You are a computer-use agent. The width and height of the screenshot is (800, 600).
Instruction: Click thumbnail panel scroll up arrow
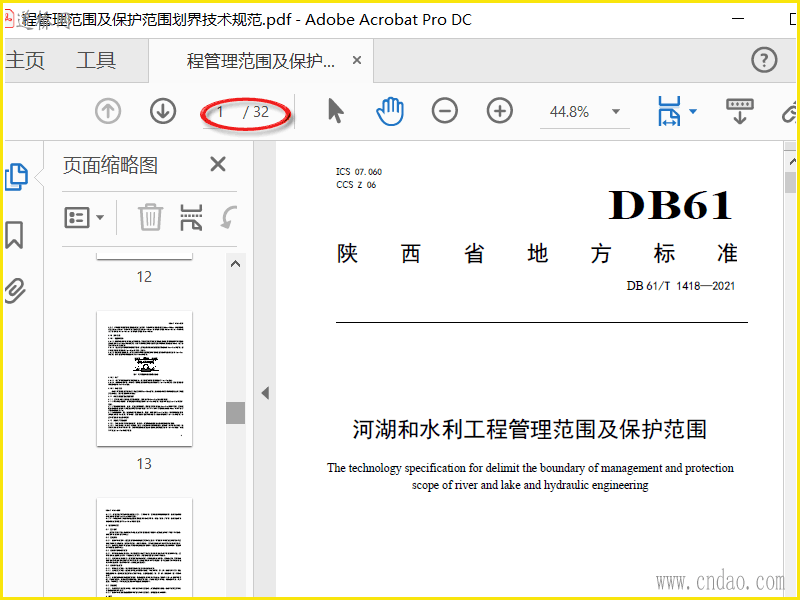click(235, 264)
